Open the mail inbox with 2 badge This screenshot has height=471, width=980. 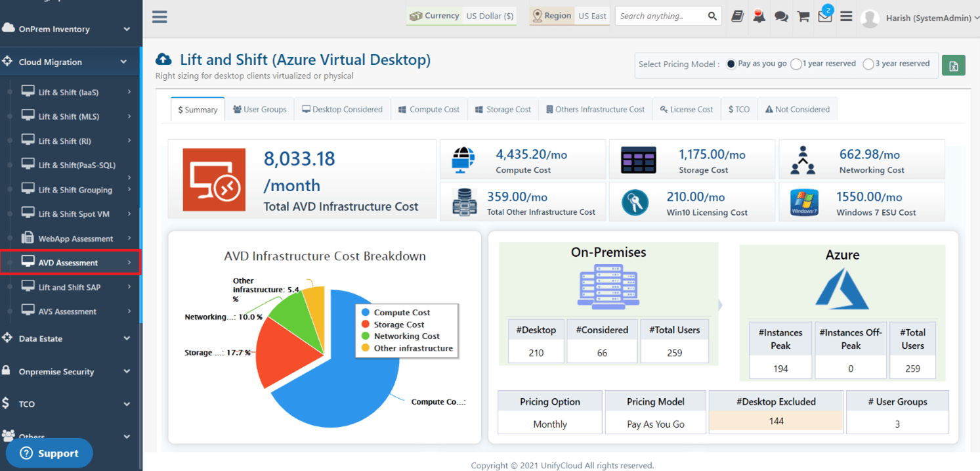pos(825,16)
